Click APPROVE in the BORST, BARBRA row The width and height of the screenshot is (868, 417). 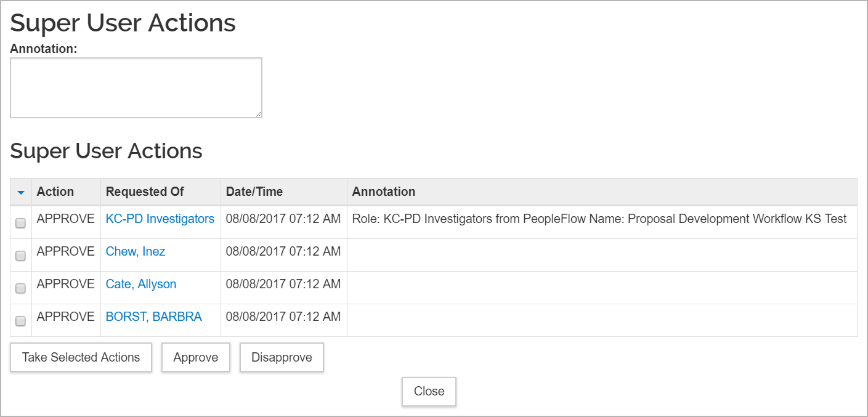pyautogui.click(x=66, y=317)
